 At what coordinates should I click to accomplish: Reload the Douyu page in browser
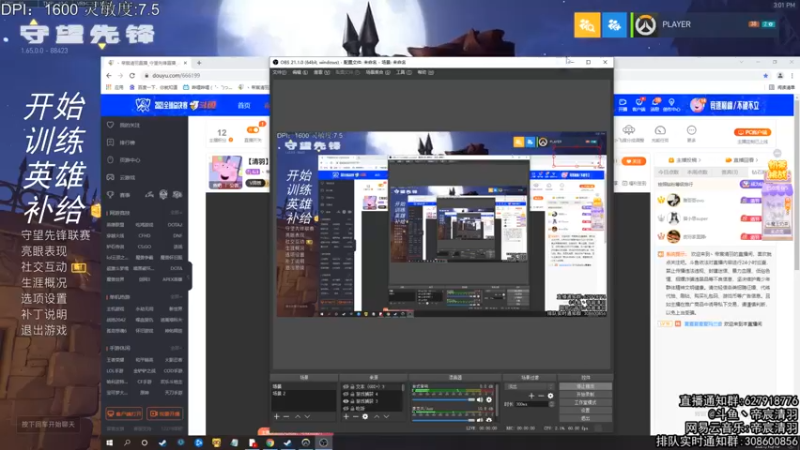tap(132, 76)
